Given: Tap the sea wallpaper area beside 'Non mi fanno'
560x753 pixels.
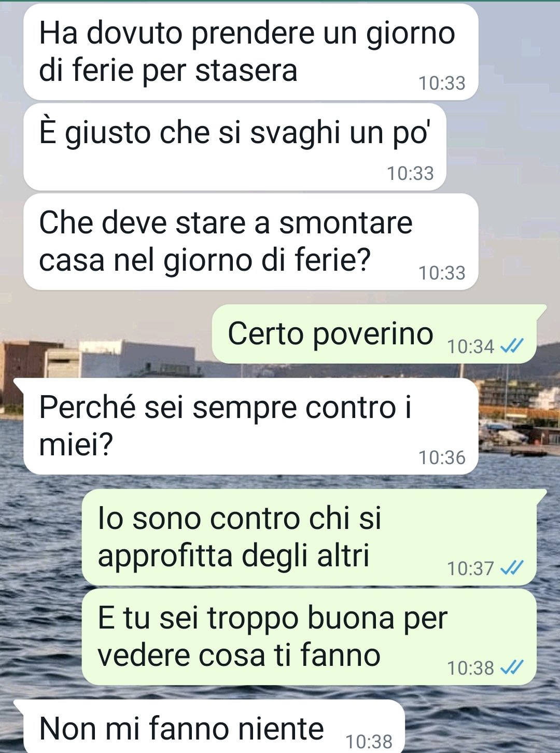Looking at the screenshot, I should point(482,726).
